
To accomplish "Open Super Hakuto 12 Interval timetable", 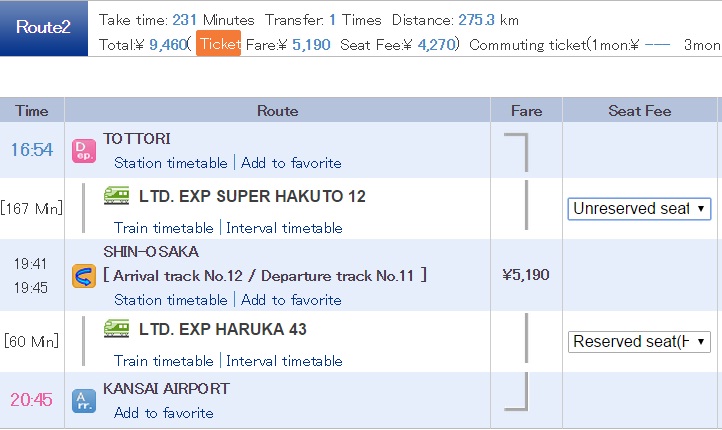I will 284,228.
